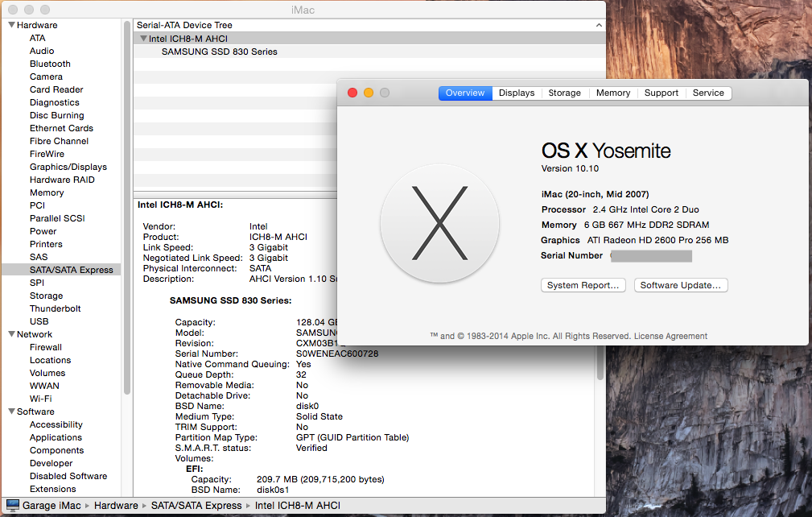Click the Garage iMac computer icon in path bar

(12, 506)
